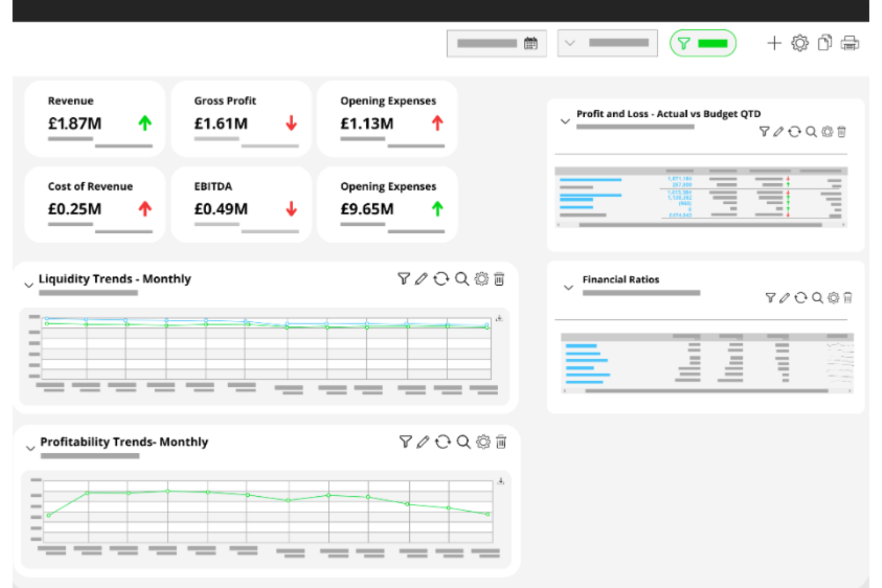Viewport: 882px width, 588px height.
Task: Open the dropdown selector next to the date picker
Action: click(x=570, y=42)
